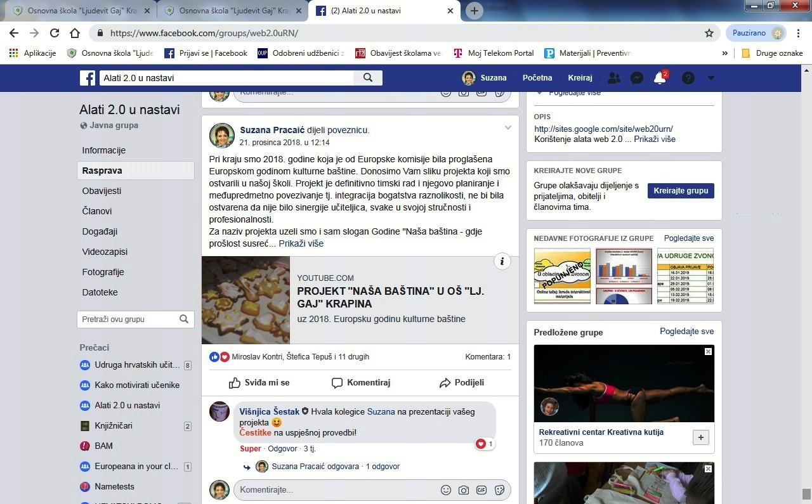Click Super reaction under Višnjica's comment
The image size is (812, 504).
251,449
